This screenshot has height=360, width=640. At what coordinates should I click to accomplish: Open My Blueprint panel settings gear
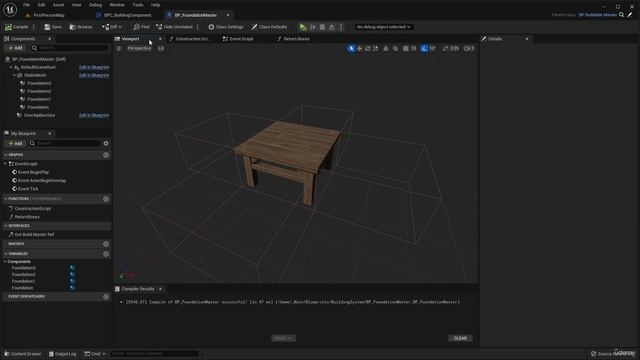coord(106,144)
